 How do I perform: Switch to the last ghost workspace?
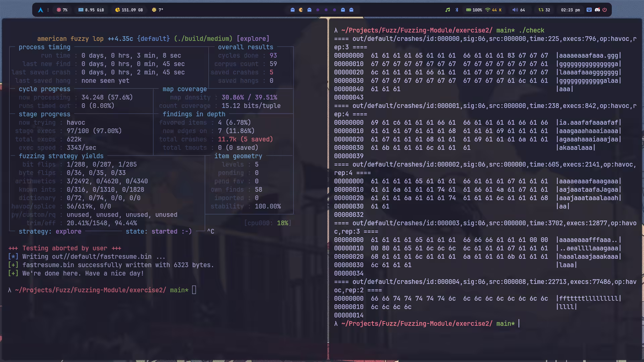tap(351, 10)
